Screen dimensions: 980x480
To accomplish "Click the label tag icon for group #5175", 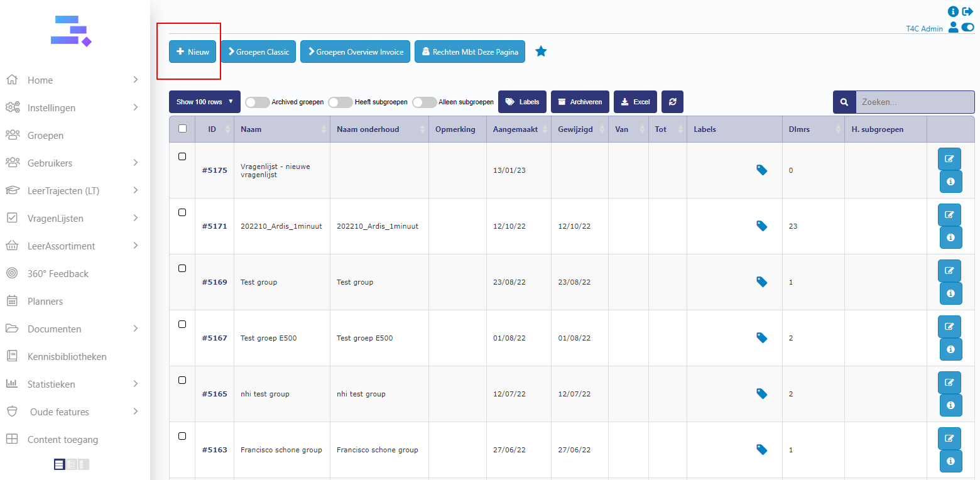I will tap(761, 170).
